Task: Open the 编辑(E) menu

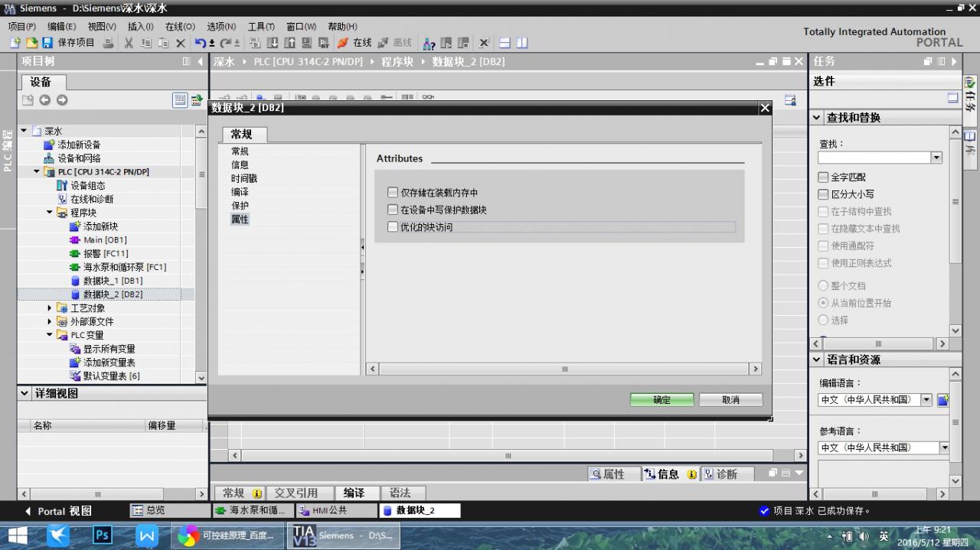Action: [61, 27]
